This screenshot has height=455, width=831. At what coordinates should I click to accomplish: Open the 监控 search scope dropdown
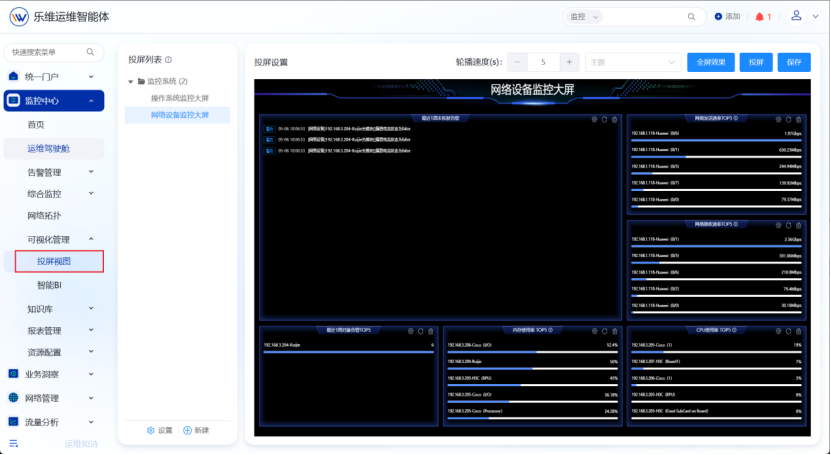click(x=584, y=16)
